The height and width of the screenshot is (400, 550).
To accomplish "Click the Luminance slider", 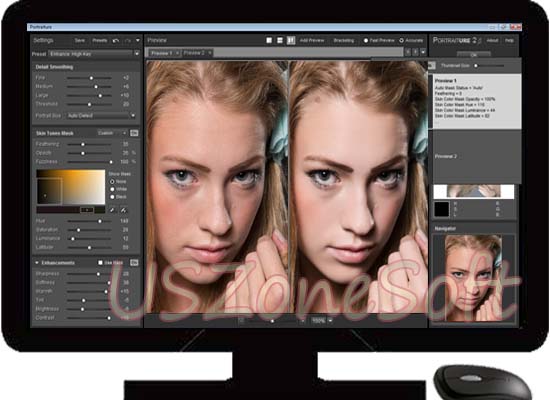I will click(x=89, y=239).
